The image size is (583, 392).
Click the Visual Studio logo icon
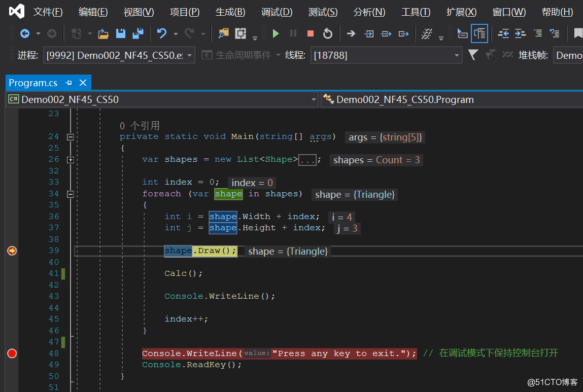pyautogui.click(x=16, y=12)
